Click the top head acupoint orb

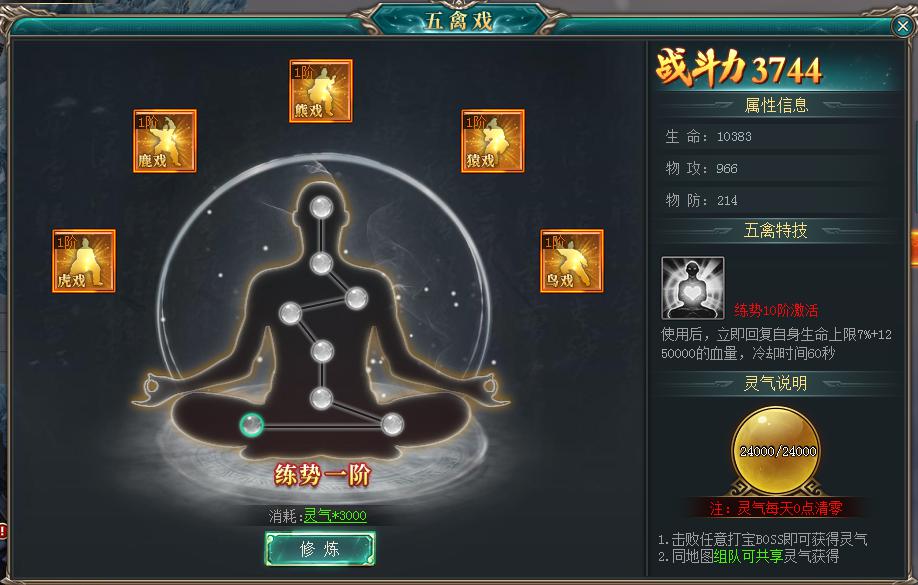(x=321, y=207)
